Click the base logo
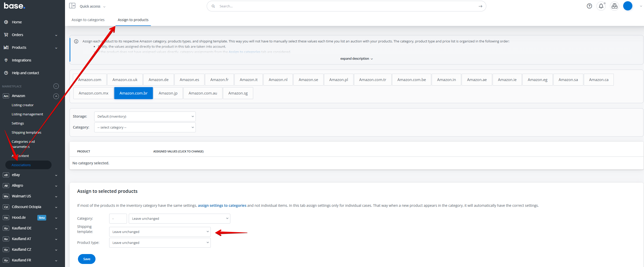This screenshot has height=267, width=644. click(x=14, y=6)
